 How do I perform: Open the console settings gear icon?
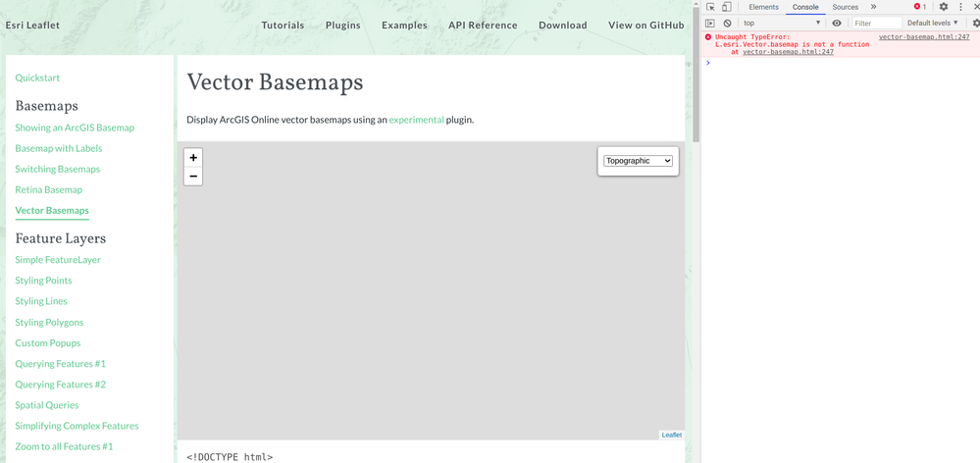[x=976, y=24]
